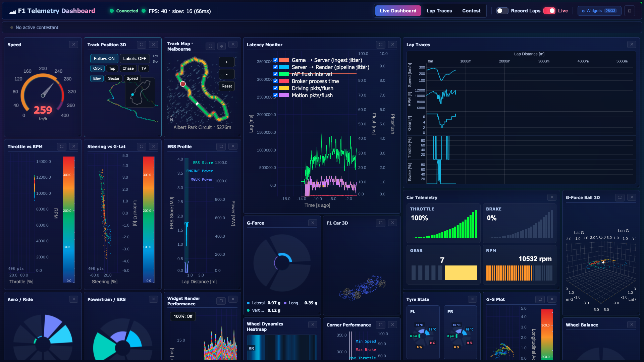Select TV camera mode
The height and width of the screenshot is (362, 644).
(x=144, y=68)
